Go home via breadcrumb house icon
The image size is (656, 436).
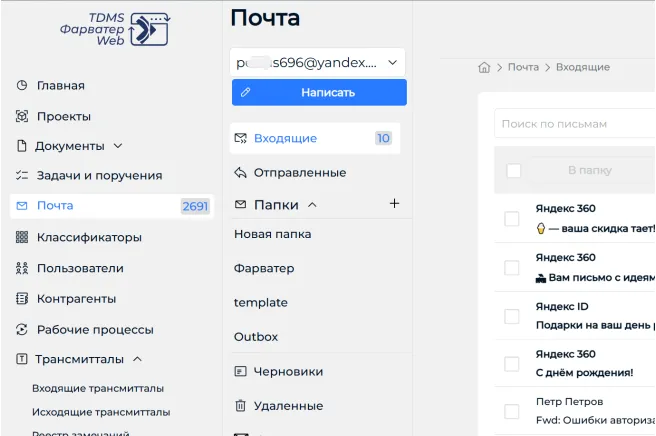pyautogui.click(x=484, y=67)
